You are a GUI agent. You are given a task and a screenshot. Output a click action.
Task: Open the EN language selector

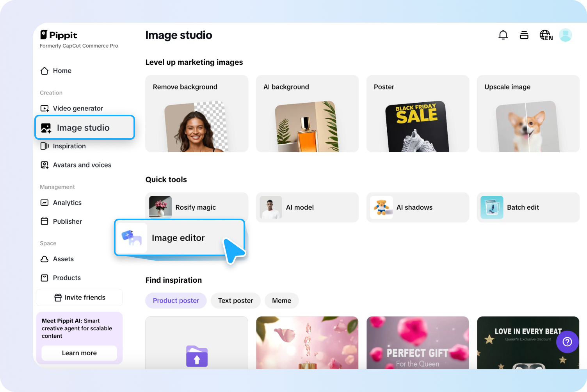tap(546, 35)
